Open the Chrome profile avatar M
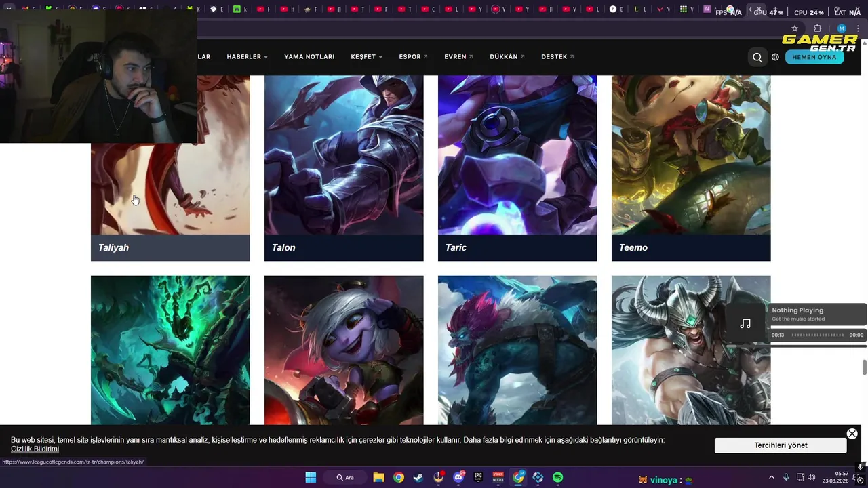Screen dimensions: 868x488 (x=842, y=28)
